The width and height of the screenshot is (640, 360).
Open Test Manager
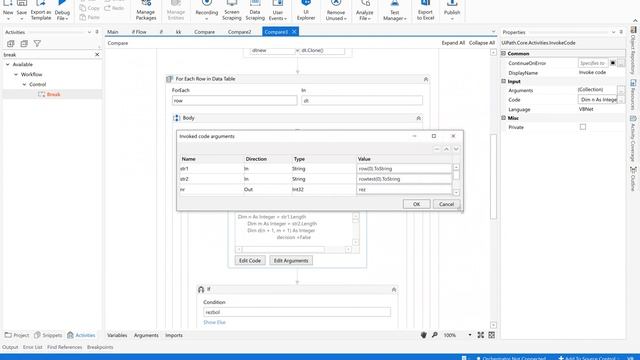[x=394, y=11]
